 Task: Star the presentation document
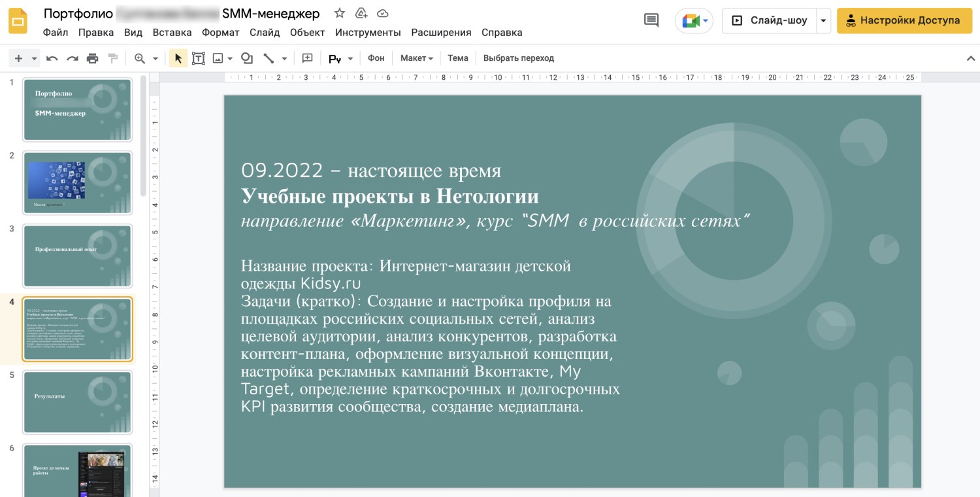click(339, 13)
